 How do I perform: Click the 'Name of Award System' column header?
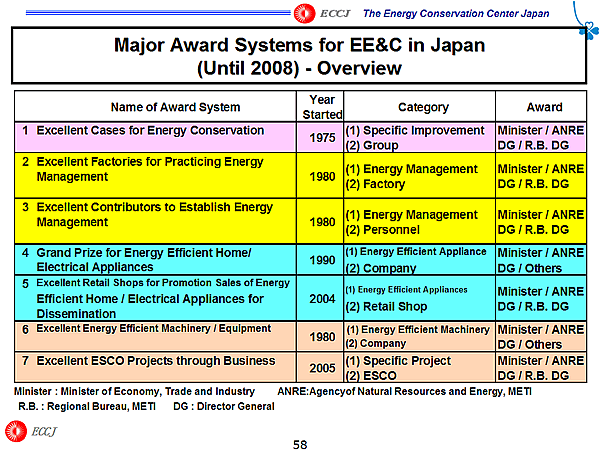[x=175, y=107]
